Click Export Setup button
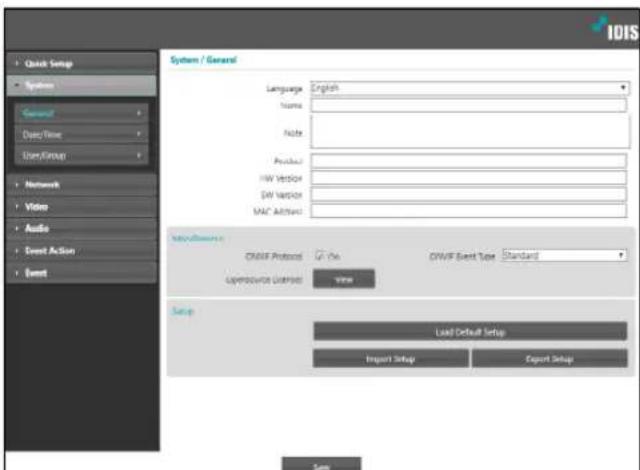This screenshot has width=640, height=470. tap(549, 358)
